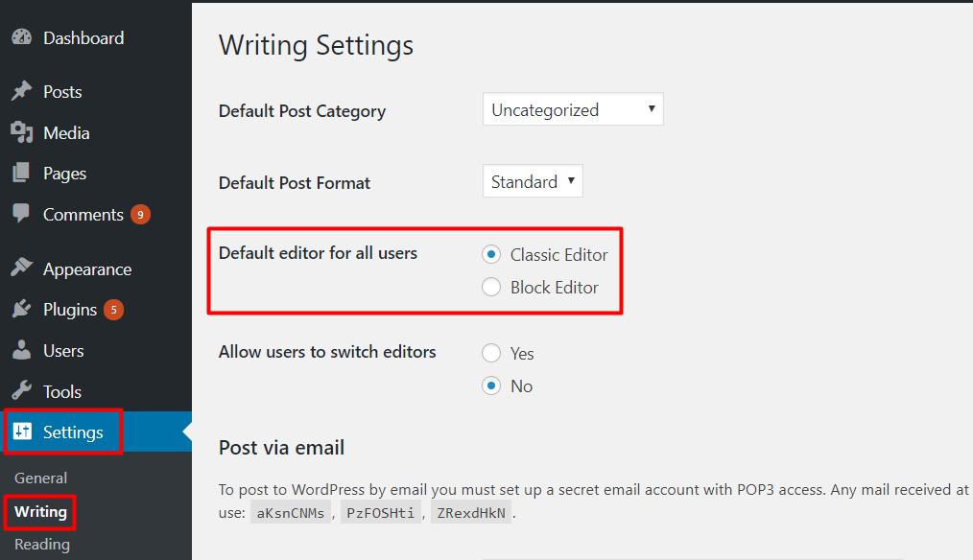Open the Comments menu label
Image resolution: width=973 pixels, height=560 pixels.
[83, 215]
